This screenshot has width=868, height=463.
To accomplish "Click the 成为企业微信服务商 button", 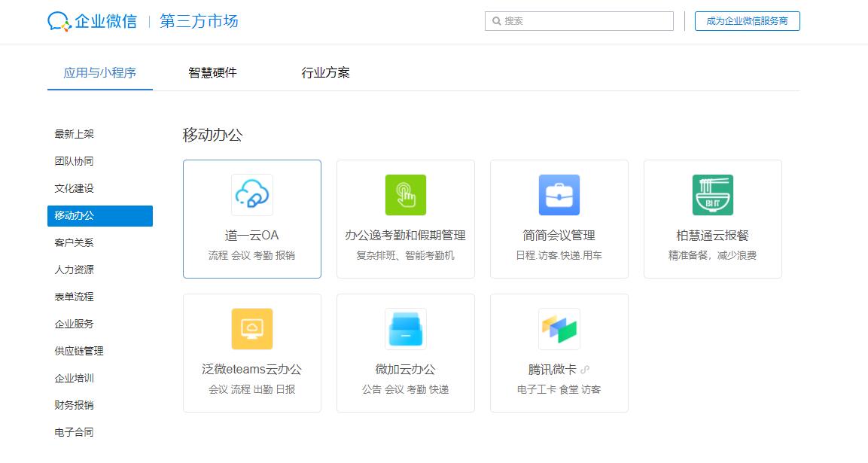I will coord(747,21).
